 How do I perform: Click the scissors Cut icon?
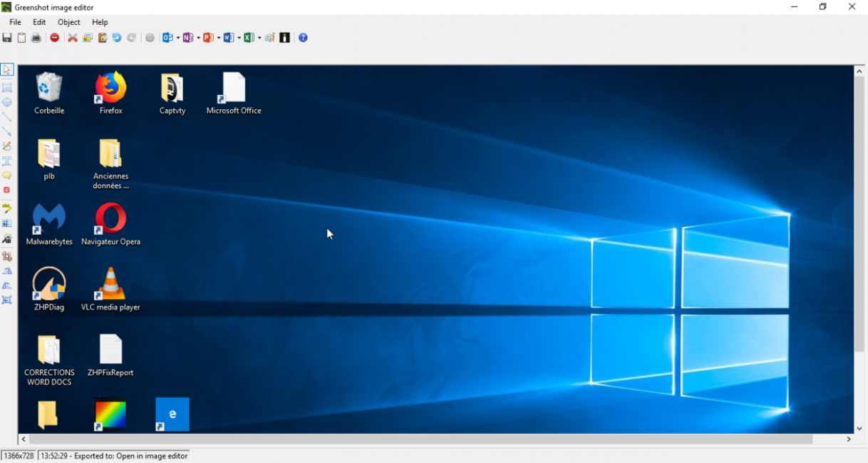coord(73,38)
